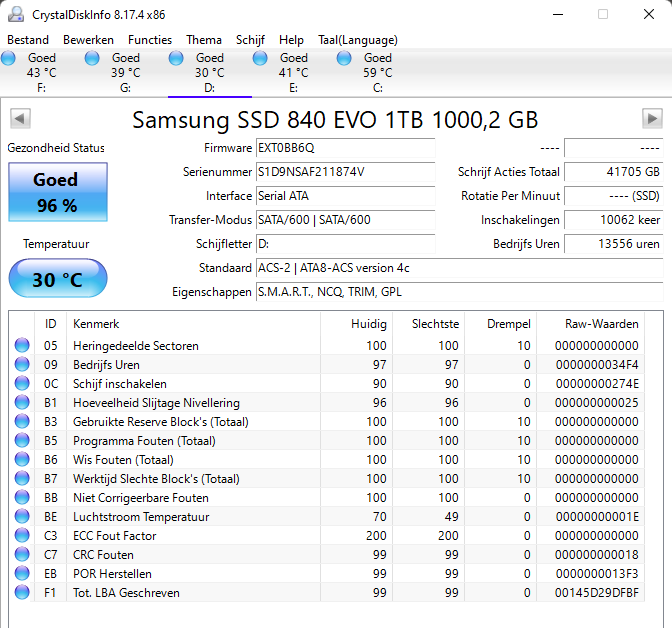Select the Heringedeelde Sectoren attribute name

pyautogui.click(x=136, y=346)
